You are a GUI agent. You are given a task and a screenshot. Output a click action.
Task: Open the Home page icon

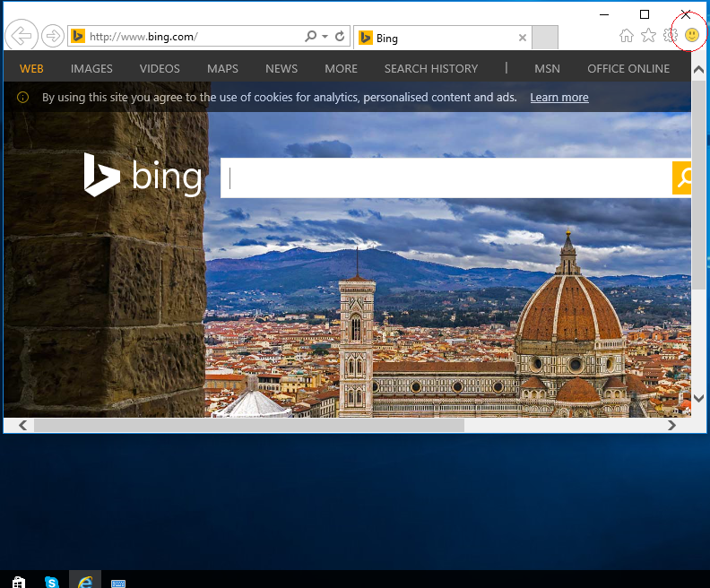(x=627, y=35)
